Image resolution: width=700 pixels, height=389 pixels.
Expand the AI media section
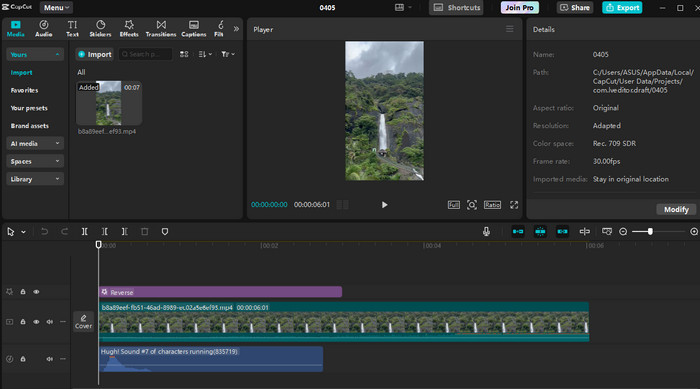point(35,143)
